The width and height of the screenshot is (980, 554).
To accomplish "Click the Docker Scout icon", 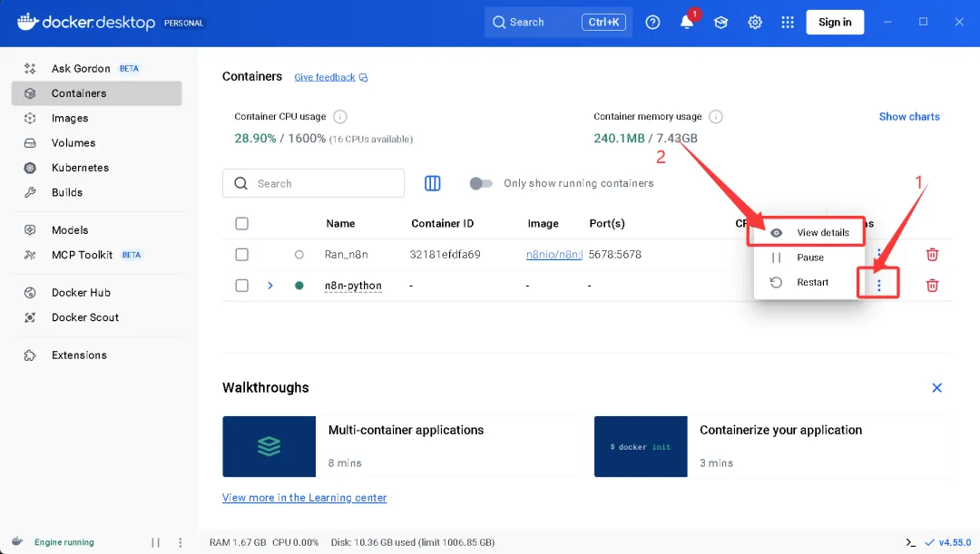I will 30,317.
